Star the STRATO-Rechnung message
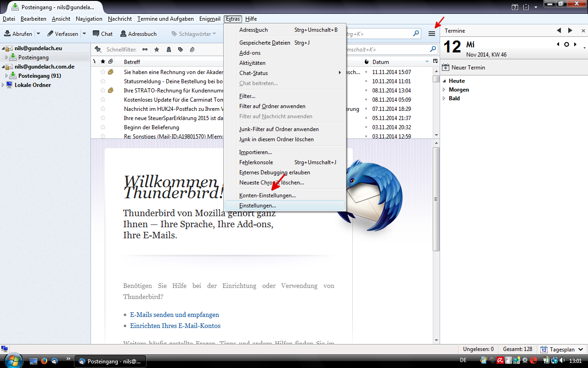This screenshot has height=368, width=588. click(x=103, y=91)
